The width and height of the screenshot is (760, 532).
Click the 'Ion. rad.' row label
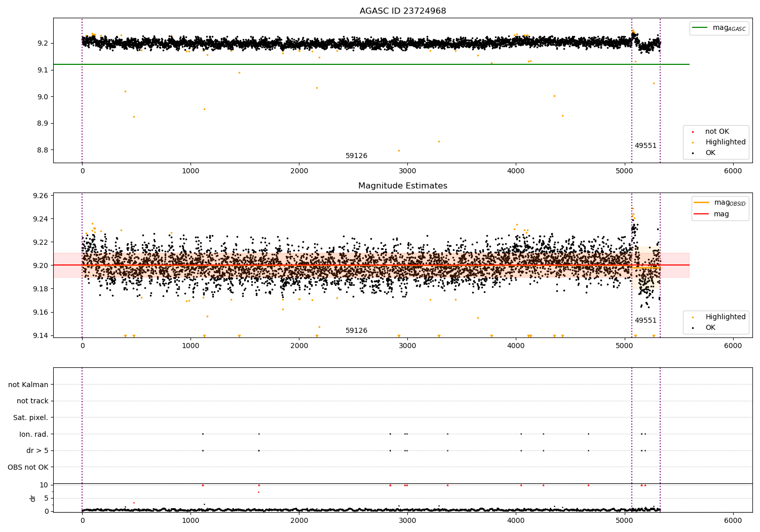point(34,434)
